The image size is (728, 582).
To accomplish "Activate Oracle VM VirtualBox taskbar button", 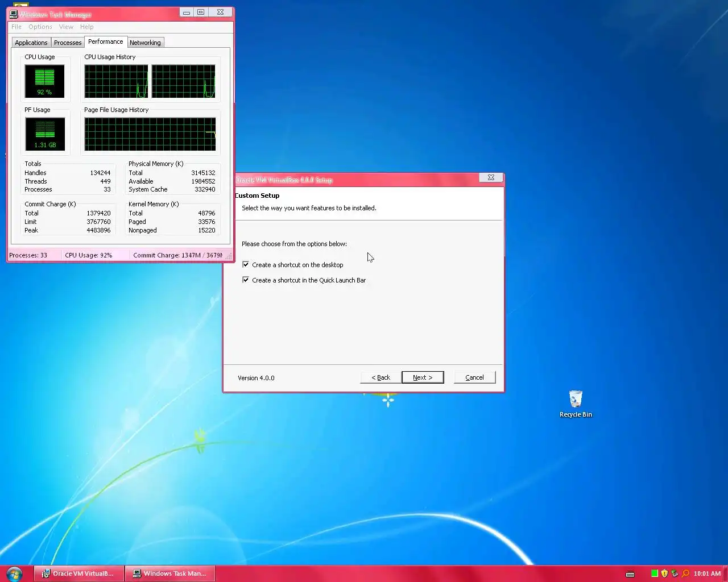I will pyautogui.click(x=78, y=573).
